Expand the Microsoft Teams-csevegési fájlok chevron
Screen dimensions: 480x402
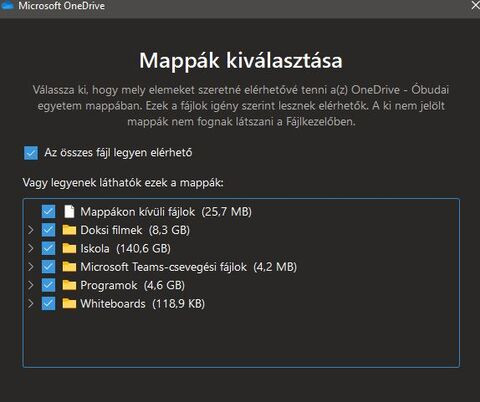pyautogui.click(x=31, y=267)
